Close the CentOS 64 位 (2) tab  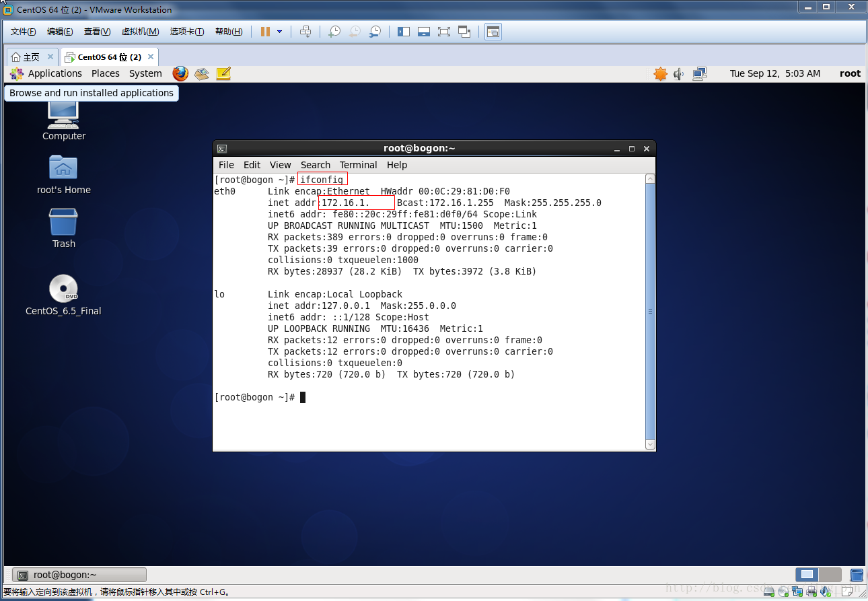click(x=151, y=57)
